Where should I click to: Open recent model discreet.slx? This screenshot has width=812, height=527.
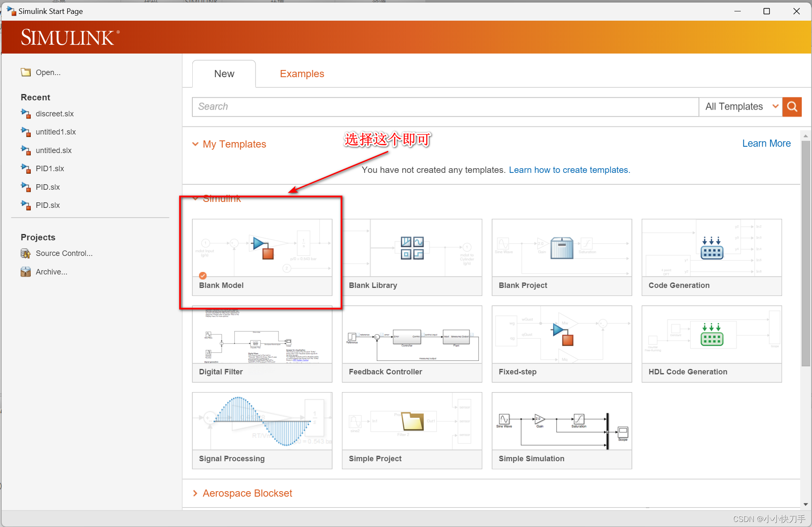(x=54, y=114)
